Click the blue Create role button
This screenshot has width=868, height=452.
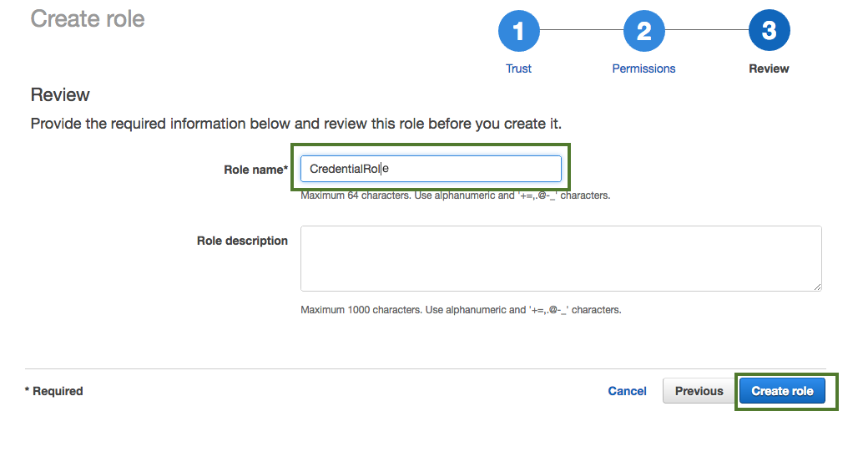[782, 391]
